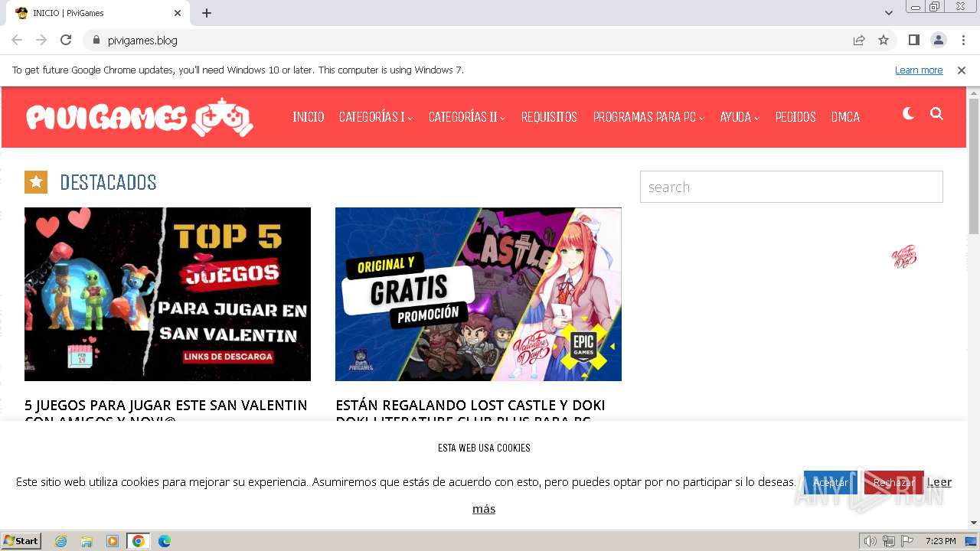Viewport: 980px width, 551px height.
Task: Open Action Center flag icon
Action: 907,541
